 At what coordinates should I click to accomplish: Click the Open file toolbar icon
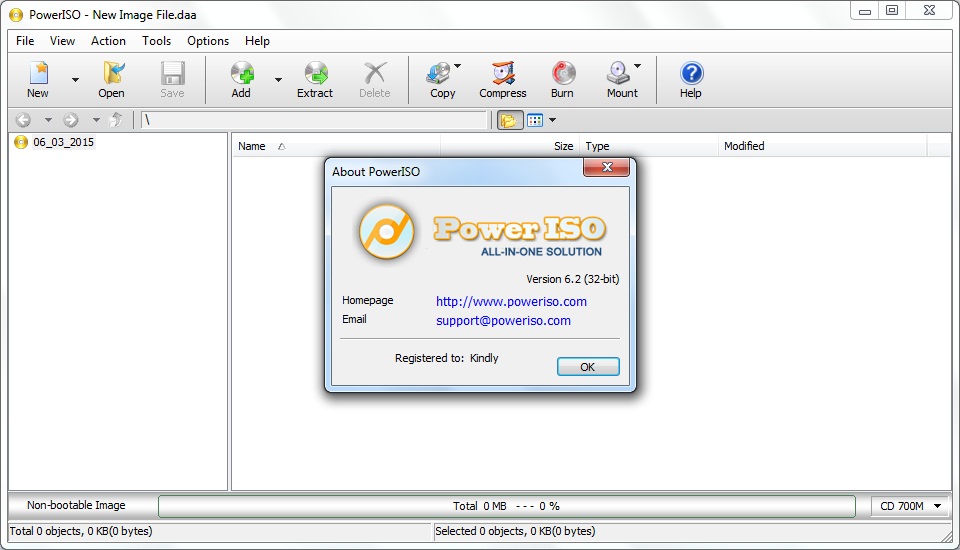[x=111, y=78]
